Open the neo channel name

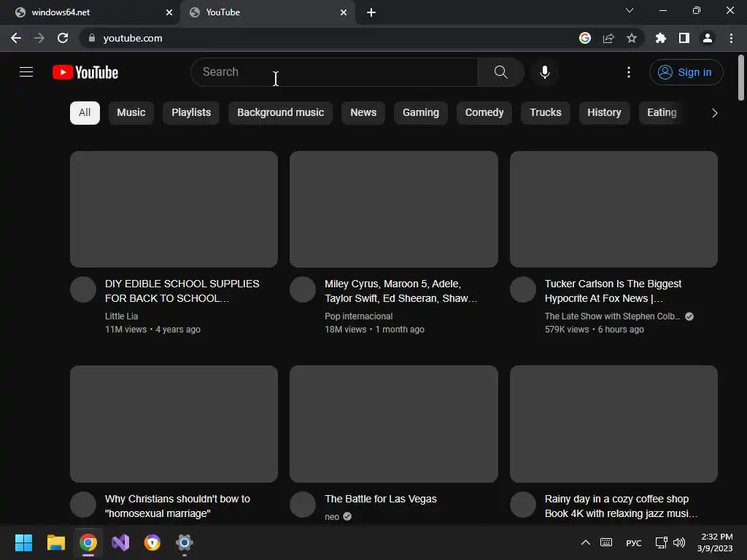(x=332, y=517)
